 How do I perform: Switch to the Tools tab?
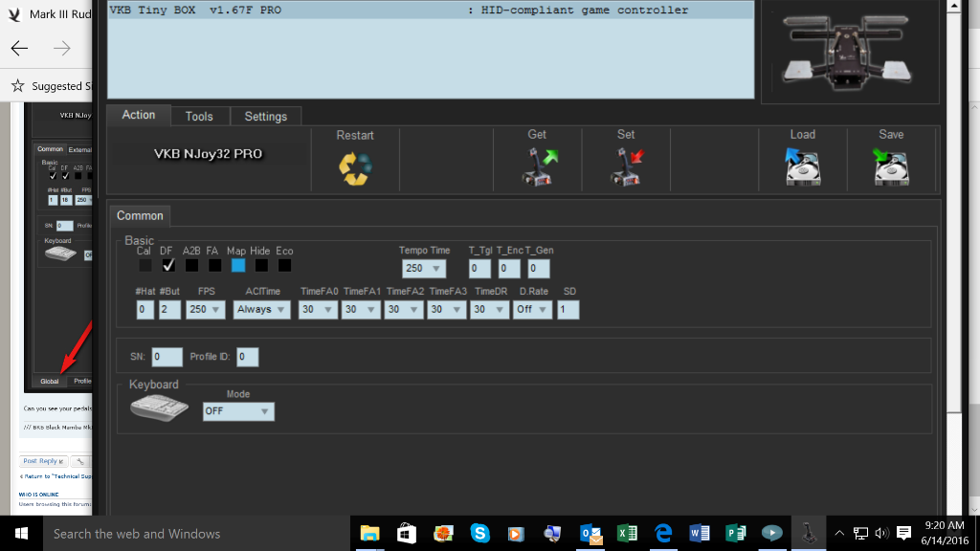pos(199,116)
